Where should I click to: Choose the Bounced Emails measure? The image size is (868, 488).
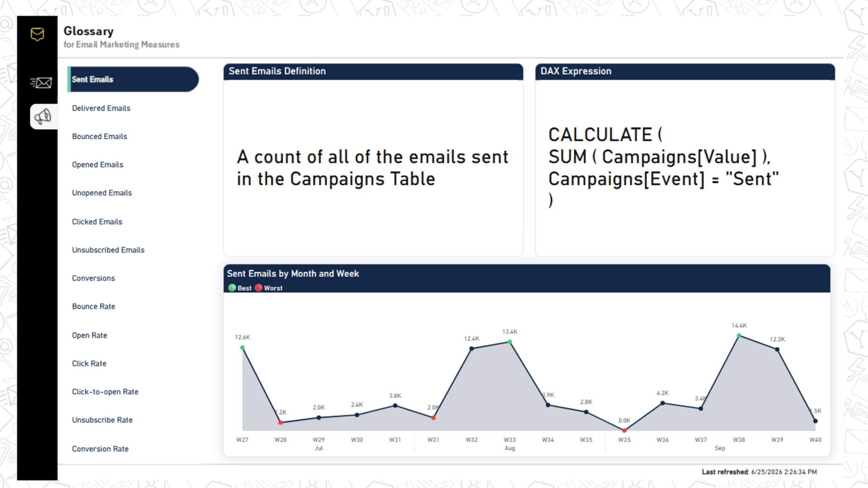99,136
